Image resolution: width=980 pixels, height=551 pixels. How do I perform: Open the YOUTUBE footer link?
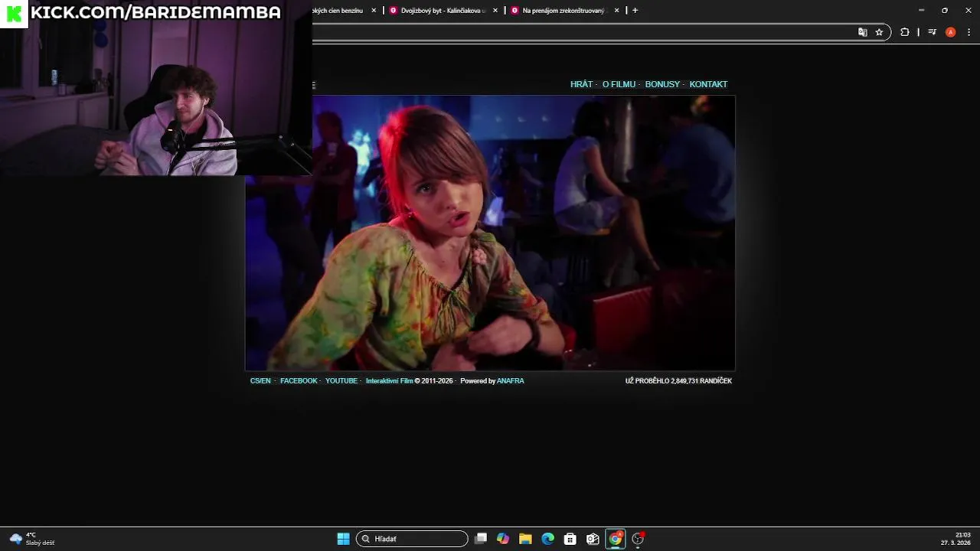pyautogui.click(x=341, y=380)
